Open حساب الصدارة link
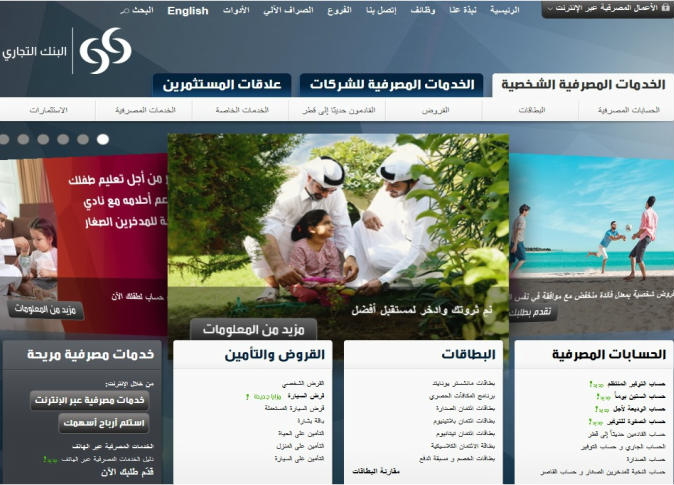The width and height of the screenshot is (674, 485). [x=646, y=460]
